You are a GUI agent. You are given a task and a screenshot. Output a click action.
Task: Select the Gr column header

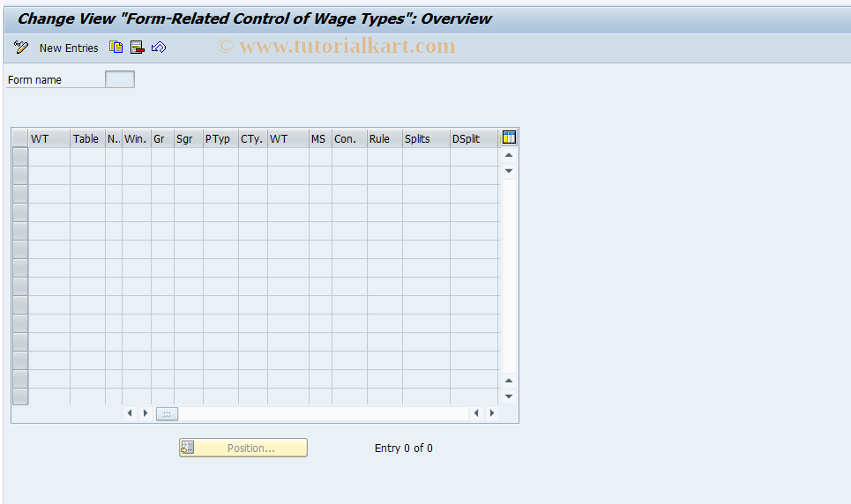pyautogui.click(x=162, y=139)
